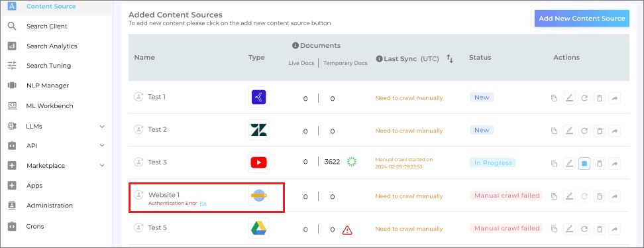Click the recrawl icon for Test 2
Viewport: 644px width, 248px height.
tap(584, 131)
